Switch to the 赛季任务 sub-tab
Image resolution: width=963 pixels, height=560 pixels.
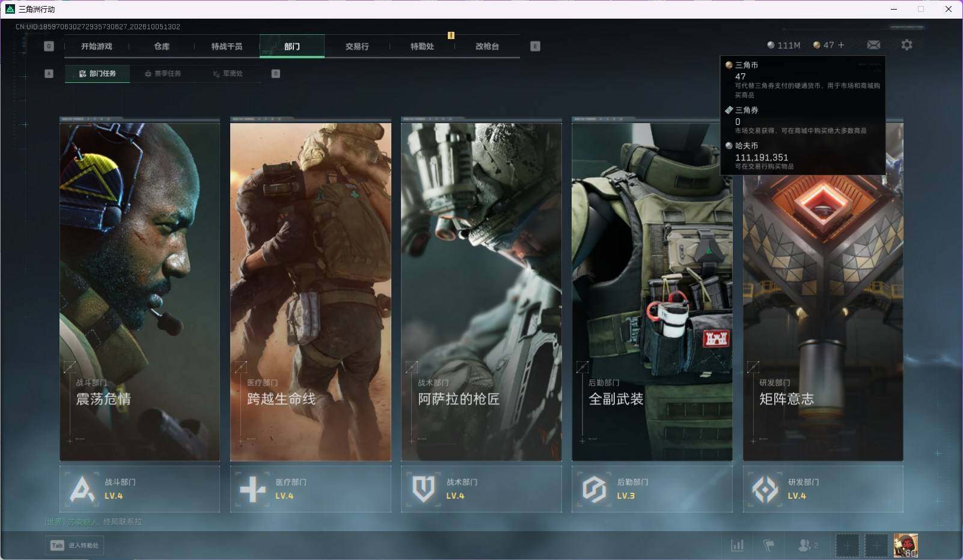(162, 73)
